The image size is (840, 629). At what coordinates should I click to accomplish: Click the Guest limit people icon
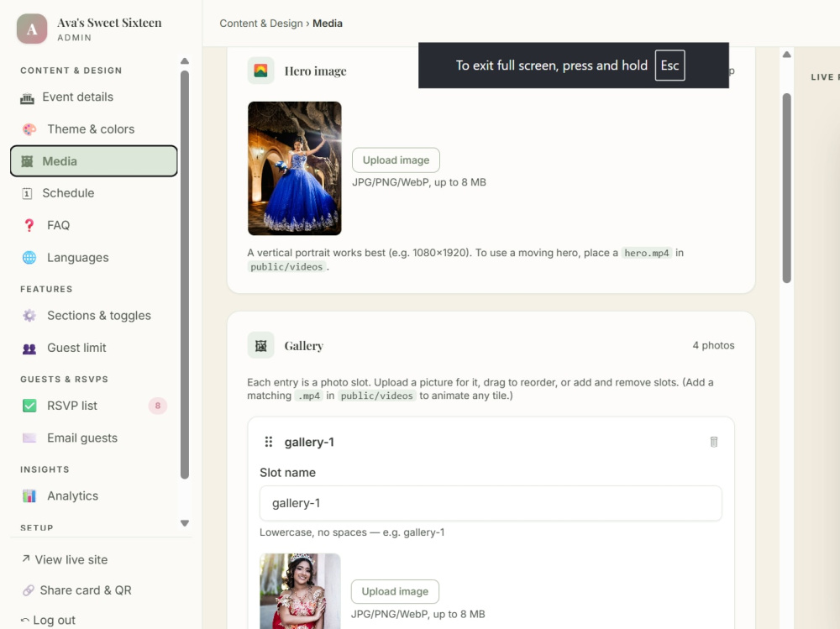[x=29, y=349]
